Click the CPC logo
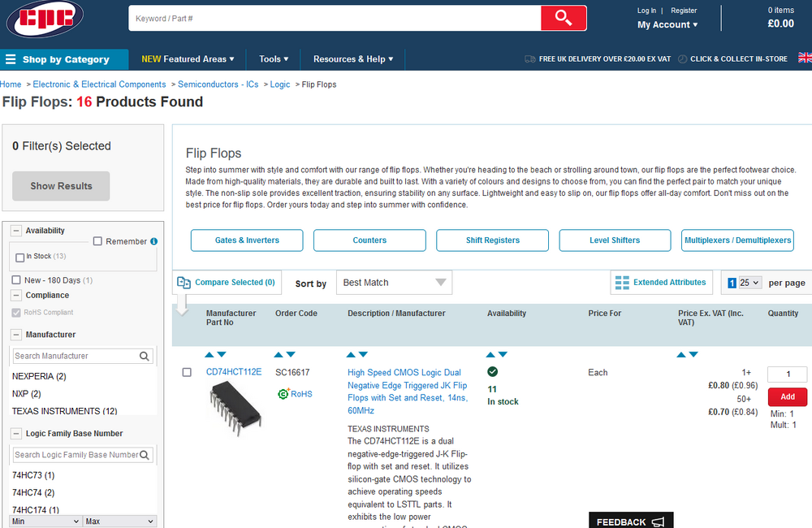 click(45, 18)
